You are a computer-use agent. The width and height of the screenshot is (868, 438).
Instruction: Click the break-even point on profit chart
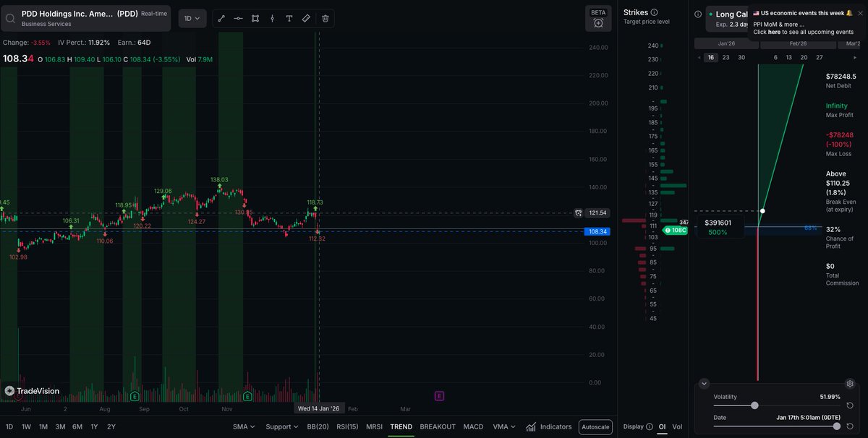point(763,211)
